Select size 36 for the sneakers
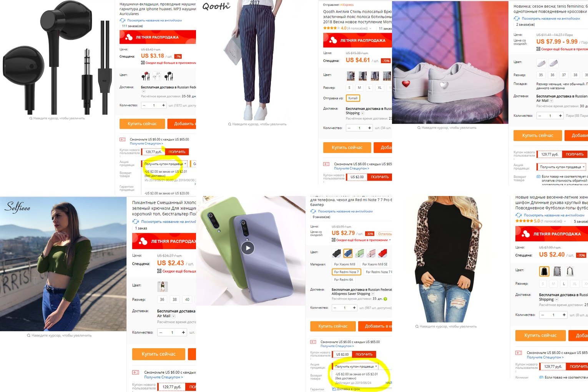Viewport: 588px width, 392px height. tap(552, 75)
